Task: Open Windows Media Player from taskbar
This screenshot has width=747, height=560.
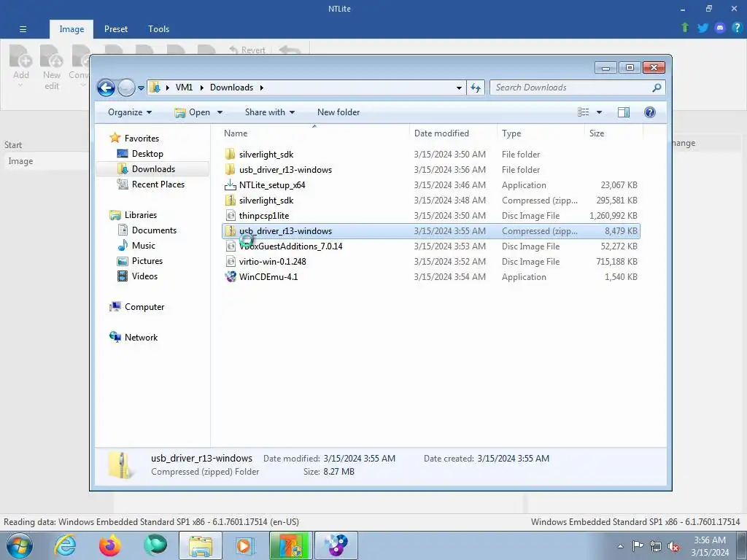Action: click(244, 545)
